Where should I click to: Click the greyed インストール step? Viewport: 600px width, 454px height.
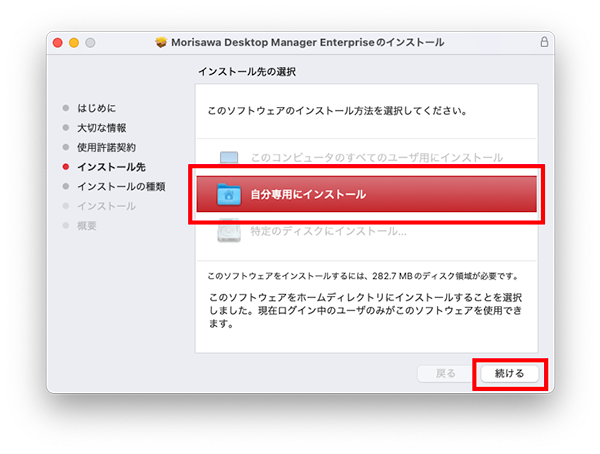[106, 206]
